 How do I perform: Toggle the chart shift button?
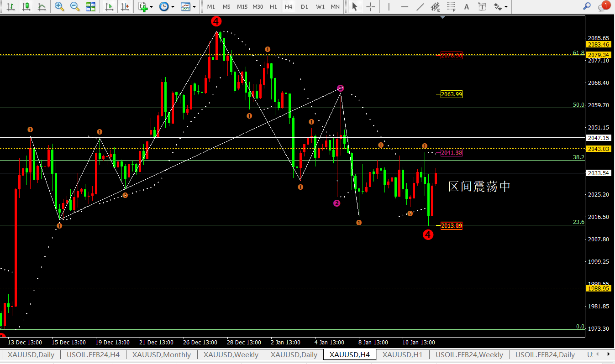point(124,6)
